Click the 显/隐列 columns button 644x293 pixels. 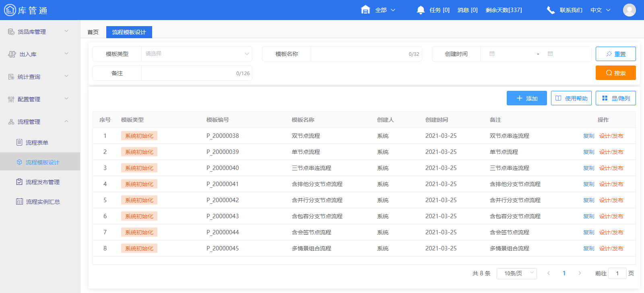(616, 98)
